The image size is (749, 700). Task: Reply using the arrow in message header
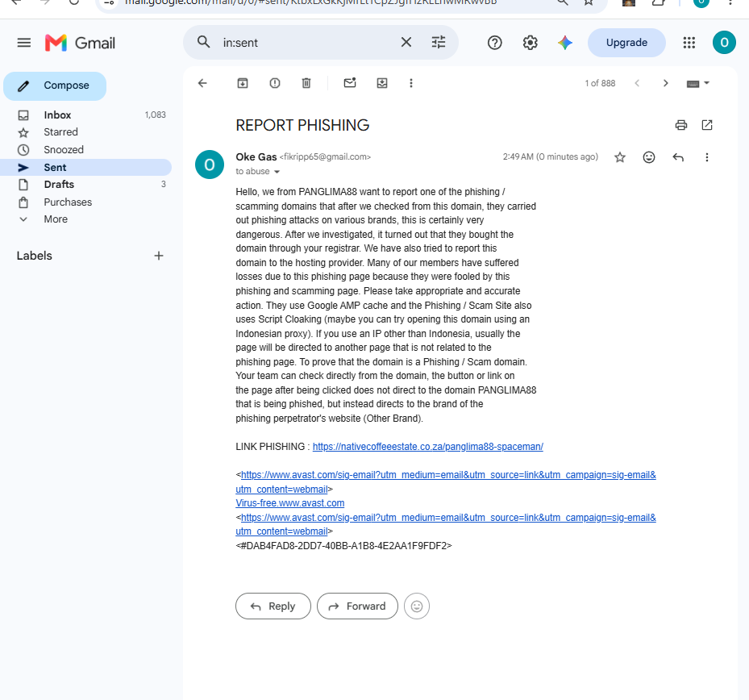pyautogui.click(x=678, y=157)
